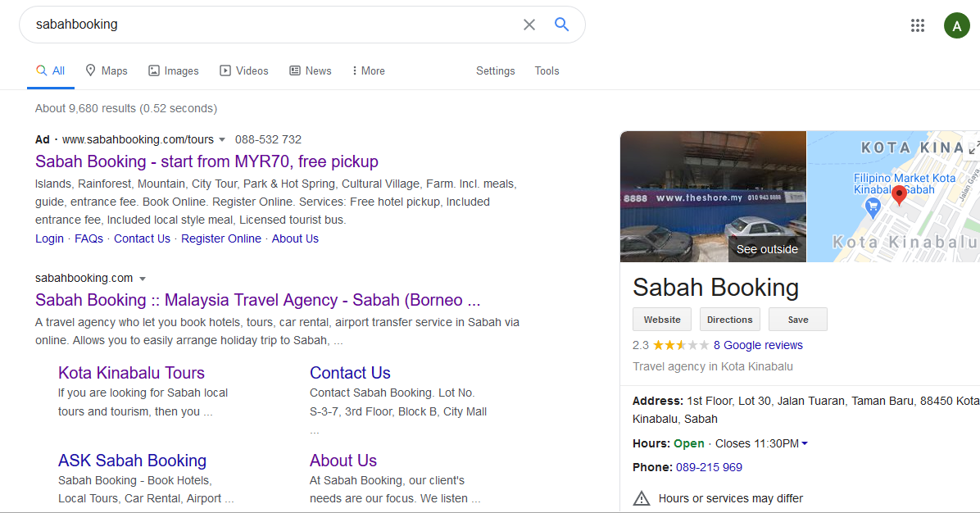Click the 'Travel agency in Kota Kinabalu' text
Screen dimensions: 980x513
[x=713, y=366]
